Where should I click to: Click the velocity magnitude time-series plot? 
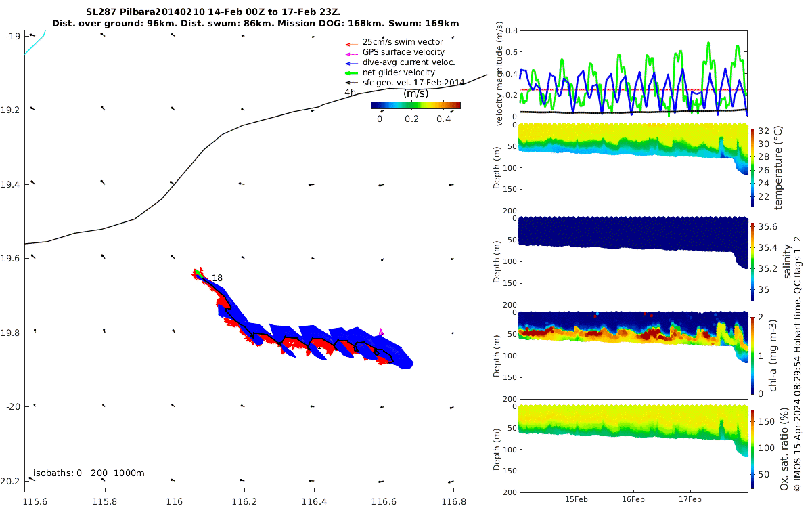tap(633, 73)
